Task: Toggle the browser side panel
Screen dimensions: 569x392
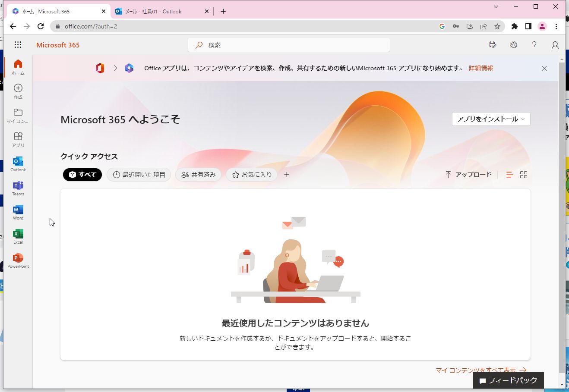Action: 528,26
